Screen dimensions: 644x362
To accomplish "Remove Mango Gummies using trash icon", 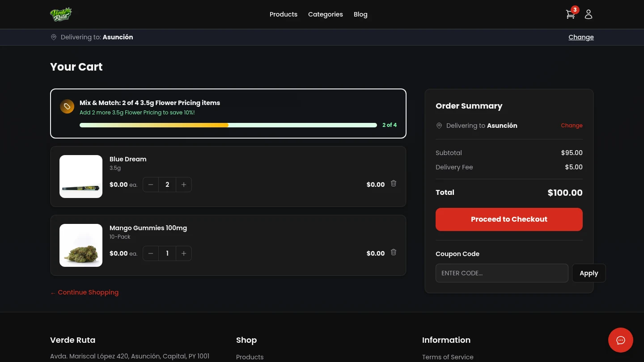I will pos(394,252).
